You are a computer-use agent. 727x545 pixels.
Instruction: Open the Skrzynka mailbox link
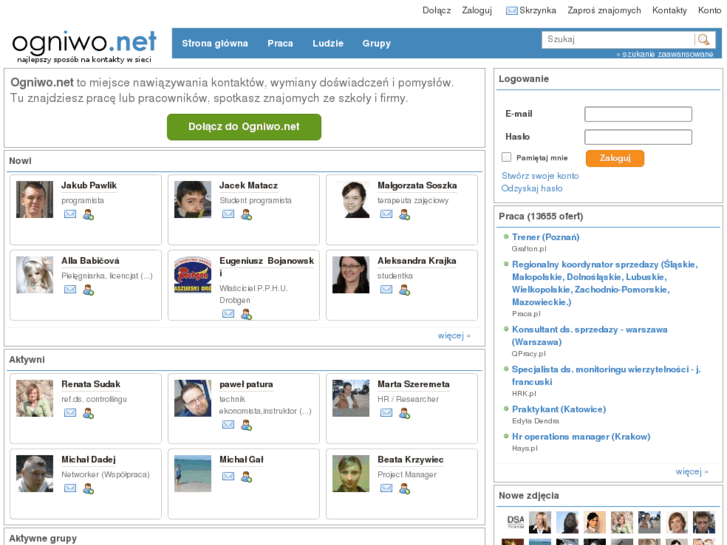point(531,10)
